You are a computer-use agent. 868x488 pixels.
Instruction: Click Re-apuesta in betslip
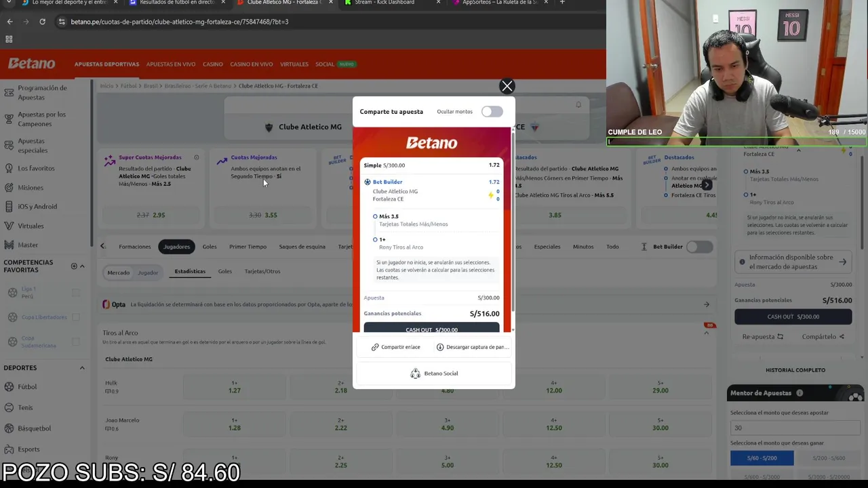pyautogui.click(x=762, y=337)
